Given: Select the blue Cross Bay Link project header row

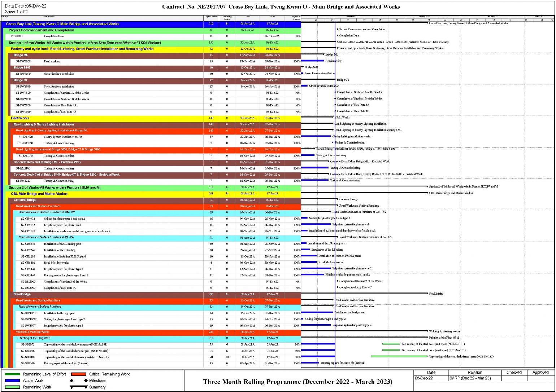Looking at the screenshot, I should (x=151, y=24).
